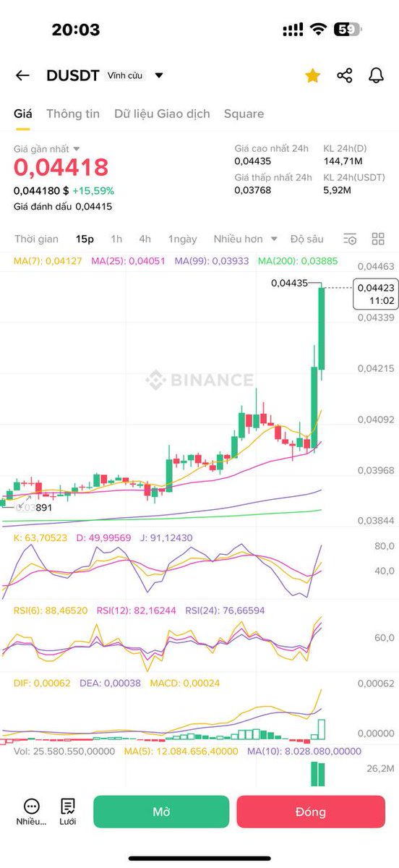Tap the Vĩnh cửu contract label
Screen dimensions: 399x868
coord(125,76)
